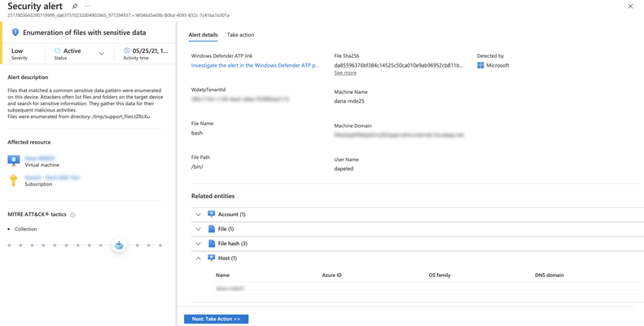Image resolution: width=644 pixels, height=326 pixels.
Task: Click the MITRE ATT&CK tactics info icon
Action: (x=72, y=215)
